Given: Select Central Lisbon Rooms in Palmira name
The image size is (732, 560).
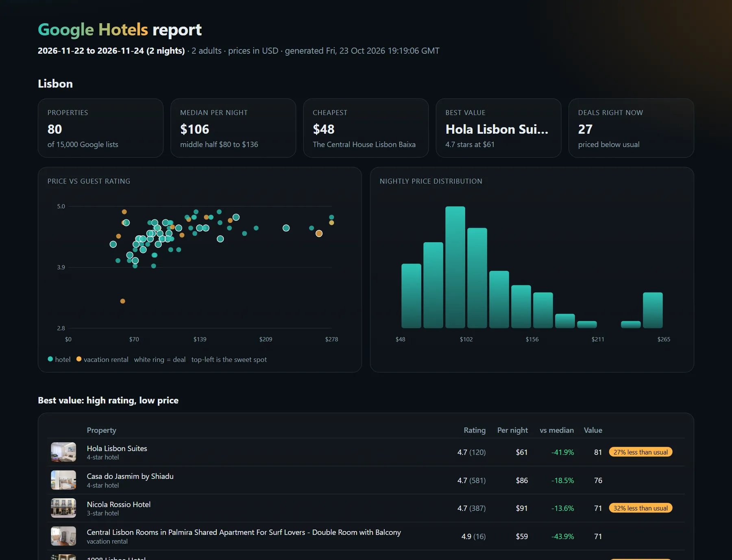Looking at the screenshot, I should [x=244, y=532].
